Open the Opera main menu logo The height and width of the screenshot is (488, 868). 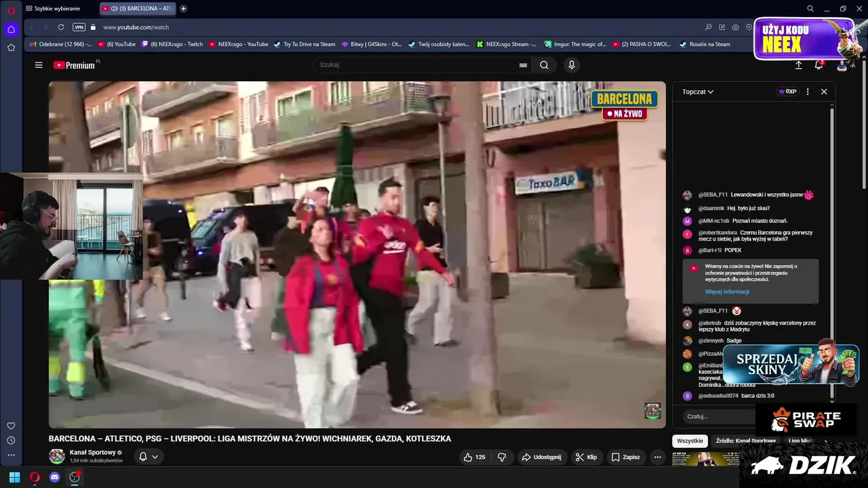(x=11, y=11)
